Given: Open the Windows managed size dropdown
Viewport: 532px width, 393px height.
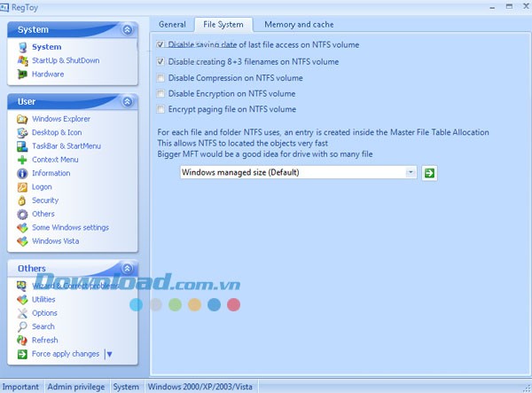Looking at the screenshot, I should coord(411,172).
